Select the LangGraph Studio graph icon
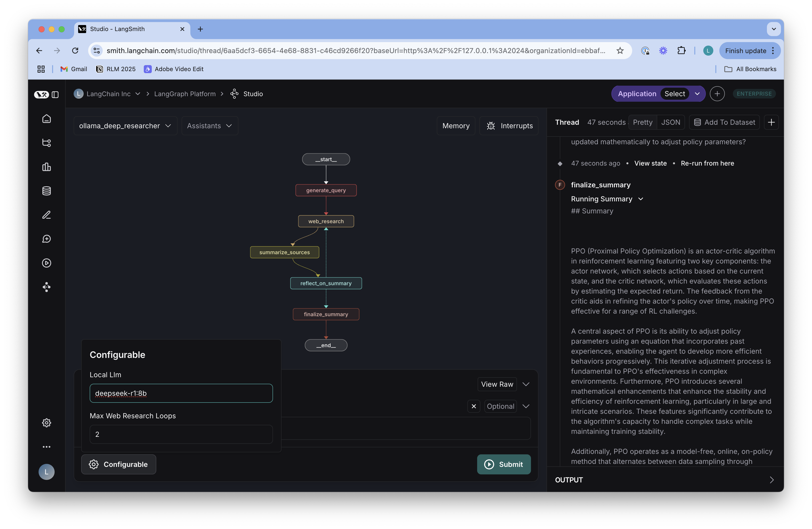The image size is (812, 529). [46, 287]
